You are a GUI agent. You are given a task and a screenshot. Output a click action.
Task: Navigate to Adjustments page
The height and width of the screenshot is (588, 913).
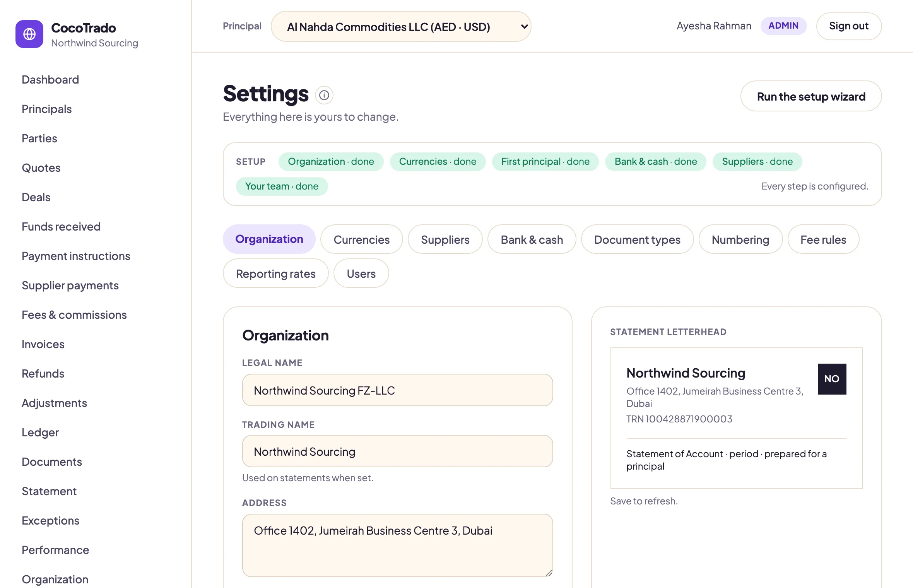coord(54,403)
